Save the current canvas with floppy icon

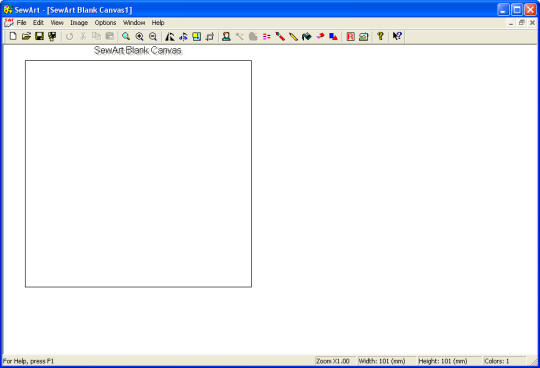[x=39, y=36]
